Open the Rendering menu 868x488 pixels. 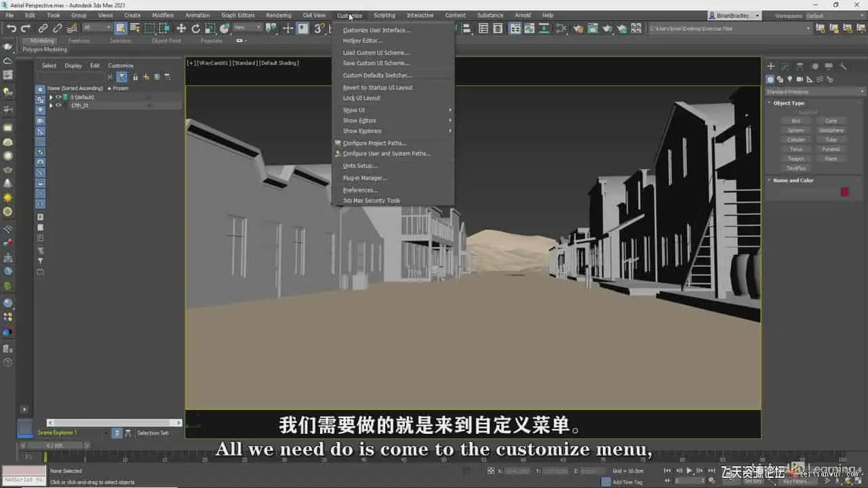pyautogui.click(x=279, y=15)
